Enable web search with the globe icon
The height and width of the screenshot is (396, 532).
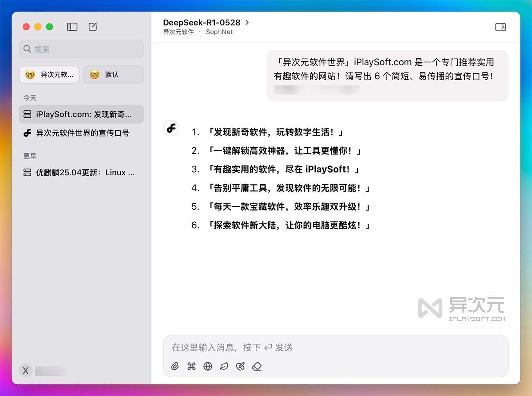pyautogui.click(x=208, y=366)
